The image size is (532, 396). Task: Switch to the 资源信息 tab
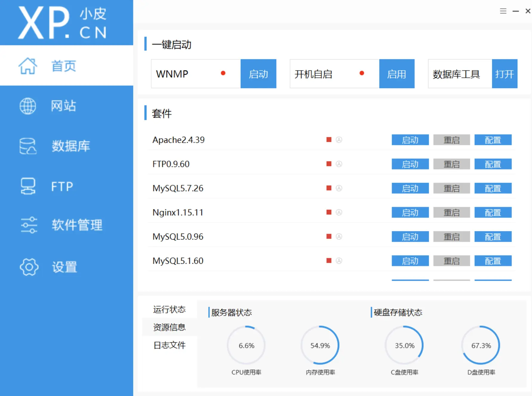pyautogui.click(x=169, y=327)
